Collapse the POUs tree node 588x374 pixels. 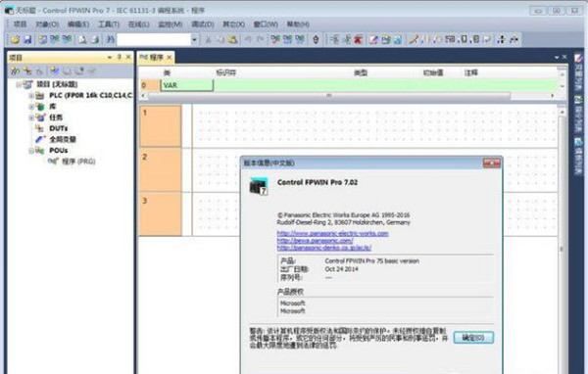pyautogui.click(x=32, y=151)
